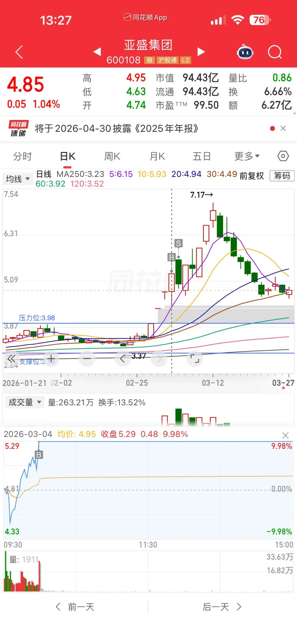Tap the S sell marker on K-line
Screen dimensions: 297x644
[178, 243]
